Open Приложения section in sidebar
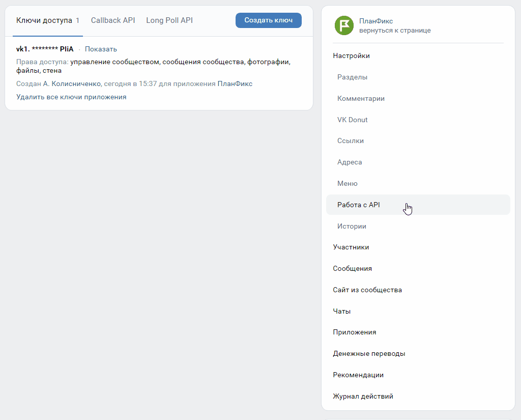 [355, 332]
